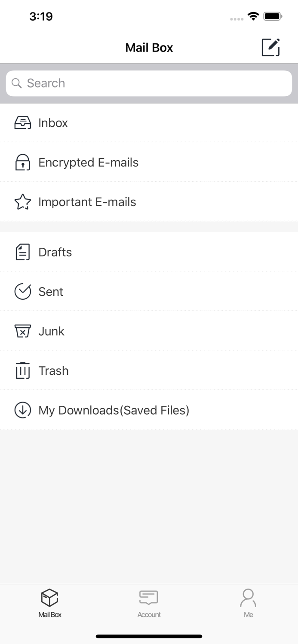
Task: Select the download arrow icon for My Downloads
Action: [22, 410]
